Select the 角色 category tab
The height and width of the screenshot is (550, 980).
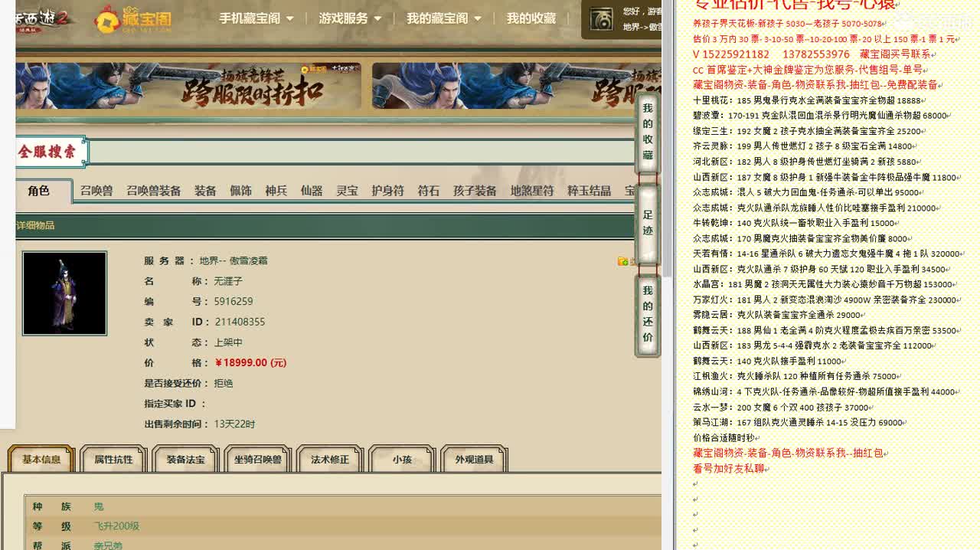pyautogui.click(x=39, y=191)
